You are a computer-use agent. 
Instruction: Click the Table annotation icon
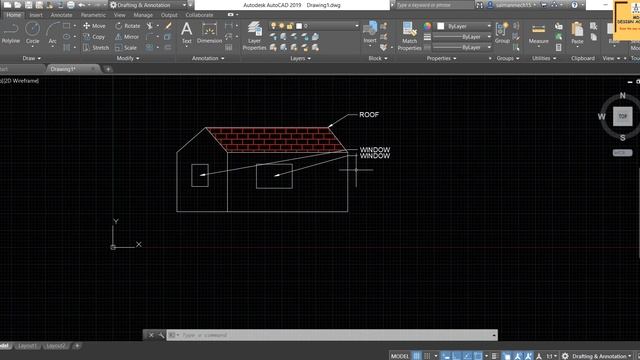pos(229,48)
